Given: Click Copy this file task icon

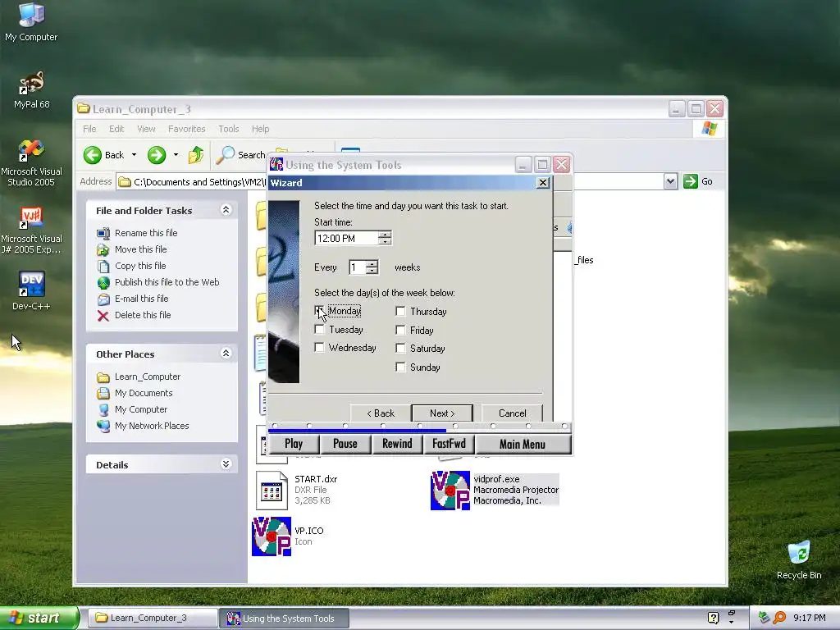Looking at the screenshot, I should [103, 267].
